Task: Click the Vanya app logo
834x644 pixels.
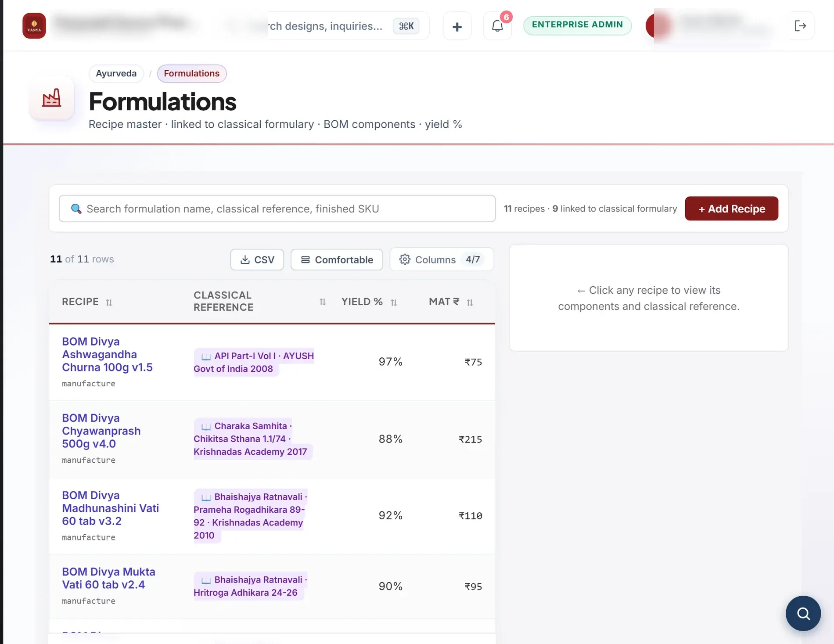Action: pyautogui.click(x=34, y=25)
